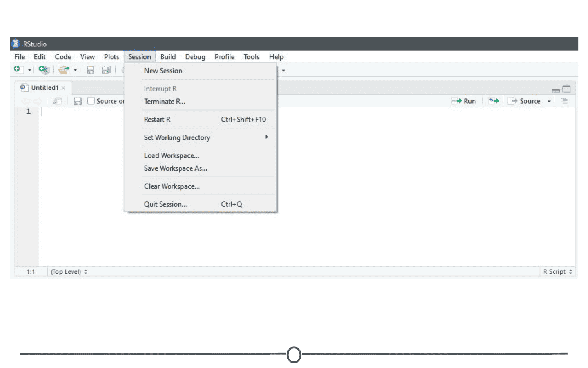Click the Save All documents icon

(106, 70)
